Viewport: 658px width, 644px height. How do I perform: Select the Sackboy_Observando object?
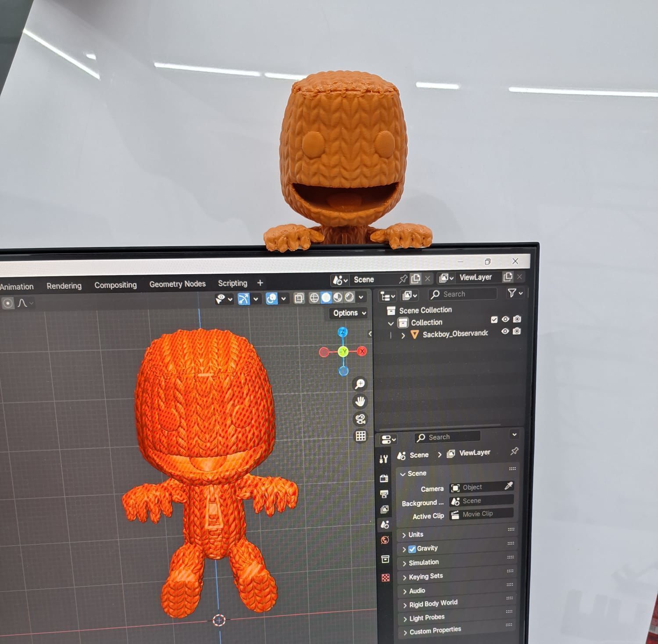455,334
